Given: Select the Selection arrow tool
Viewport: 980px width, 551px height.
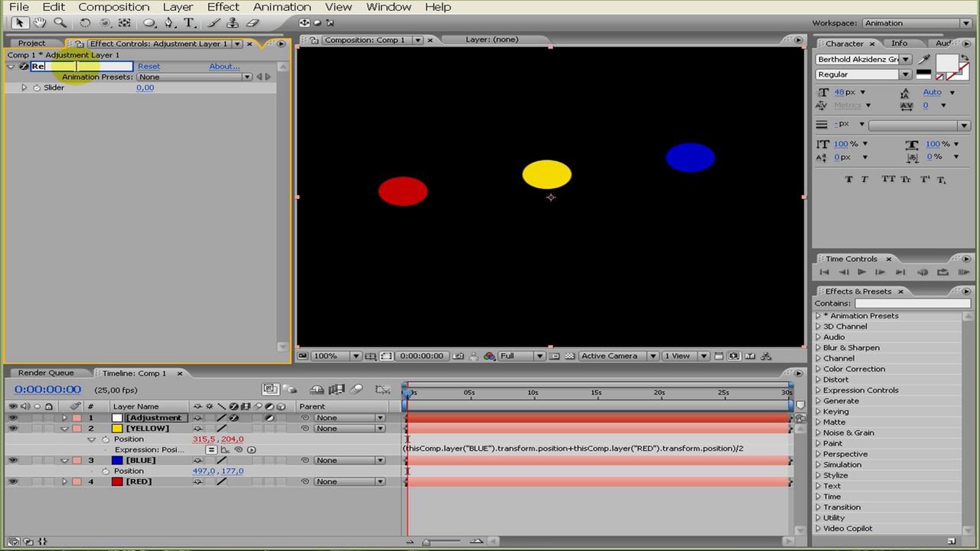Looking at the screenshot, I should click(x=19, y=23).
